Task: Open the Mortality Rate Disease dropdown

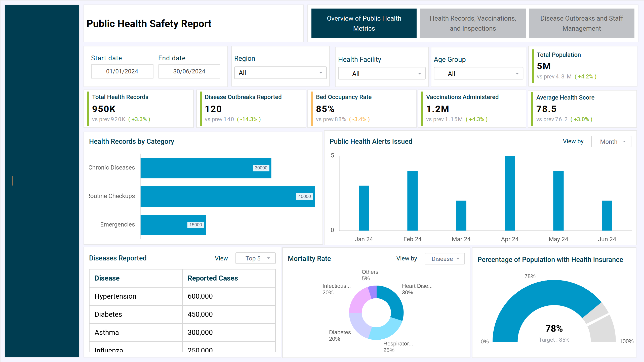Action: (445, 259)
